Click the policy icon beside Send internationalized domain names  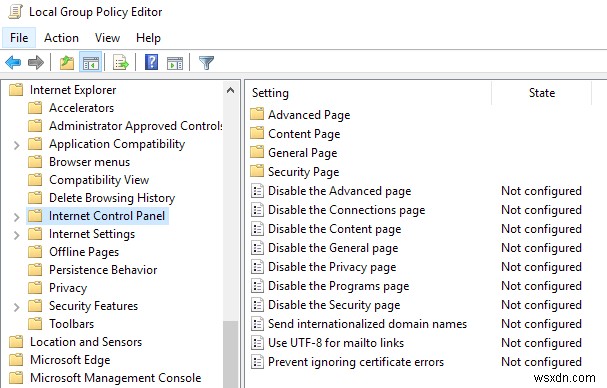click(257, 324)
